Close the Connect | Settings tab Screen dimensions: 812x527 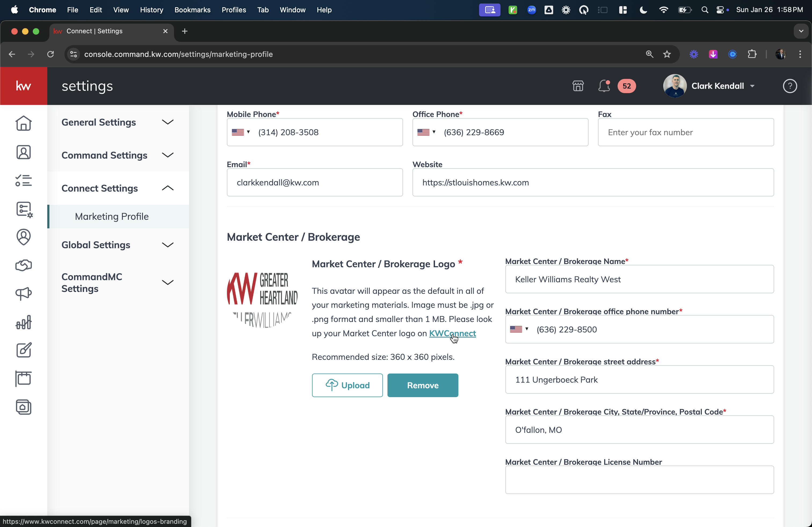click(165, 31)
